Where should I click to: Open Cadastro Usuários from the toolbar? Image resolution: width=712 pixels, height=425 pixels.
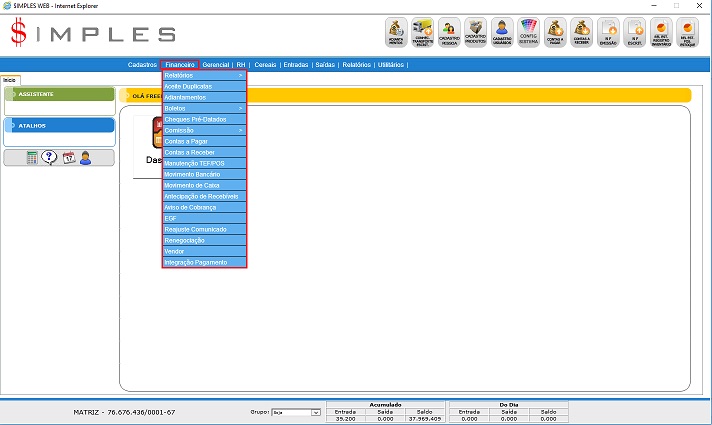(x=503, y=33)
